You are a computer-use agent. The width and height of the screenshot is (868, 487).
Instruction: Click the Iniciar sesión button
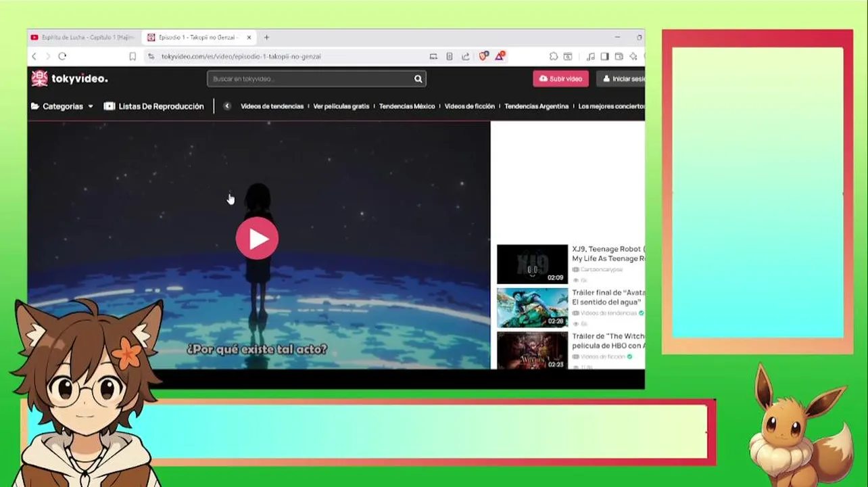pos(621,79)
